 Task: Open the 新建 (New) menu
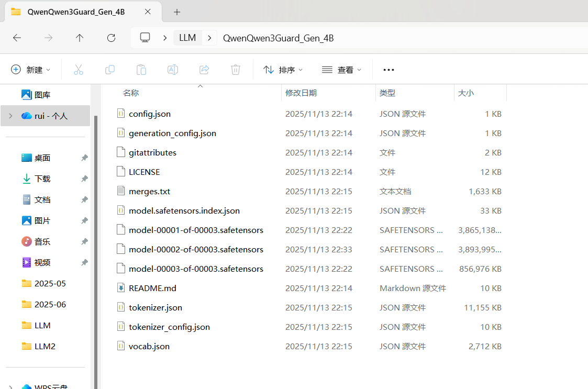point(31,70)
